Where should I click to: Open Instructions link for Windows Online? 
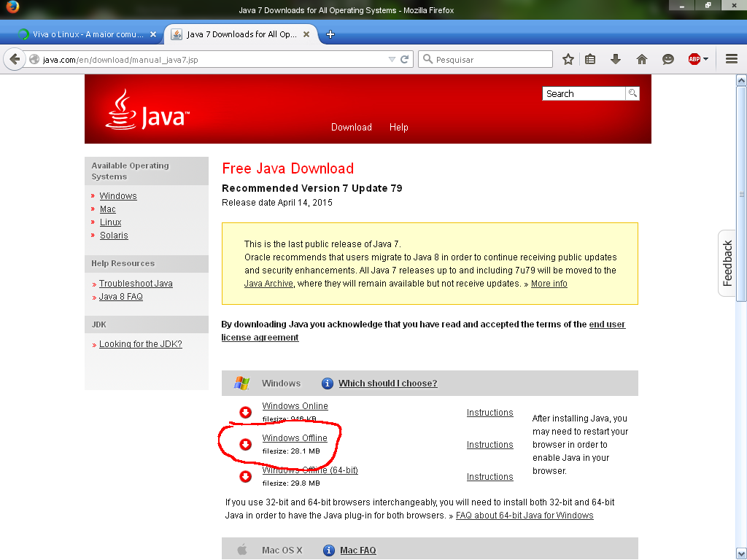click(x=489, y=413)
